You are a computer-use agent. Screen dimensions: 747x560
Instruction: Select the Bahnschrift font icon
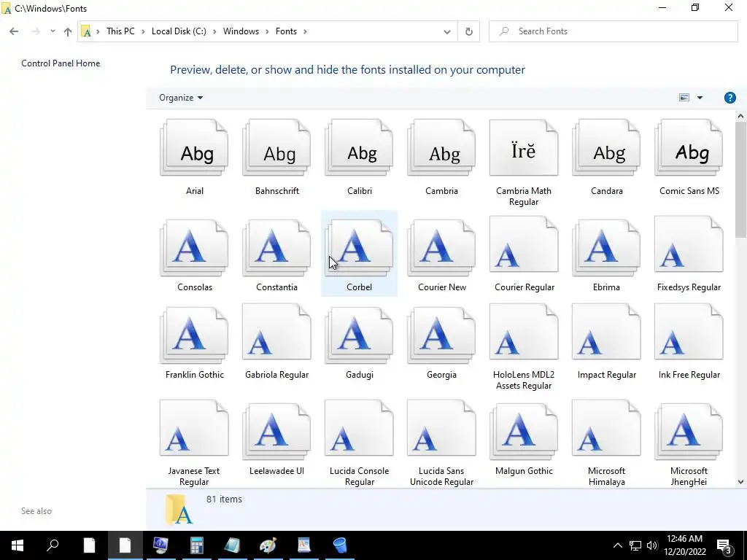(276, 148)
